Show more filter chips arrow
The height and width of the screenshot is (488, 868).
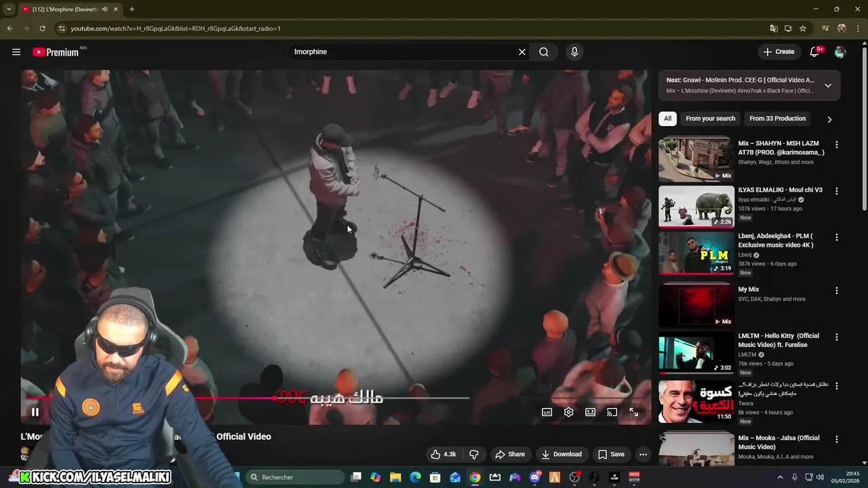829,119
